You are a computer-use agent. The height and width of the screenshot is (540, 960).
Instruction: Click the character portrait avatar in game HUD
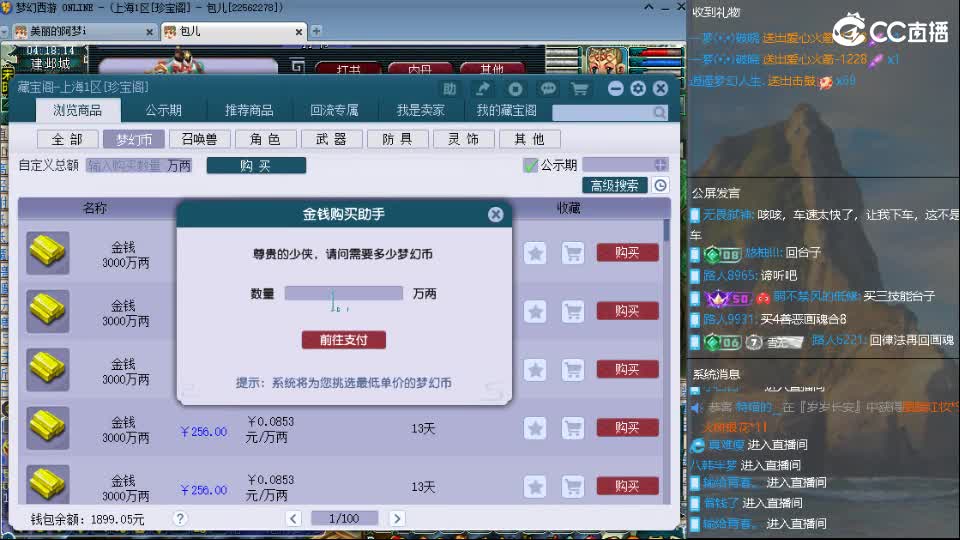604,60
